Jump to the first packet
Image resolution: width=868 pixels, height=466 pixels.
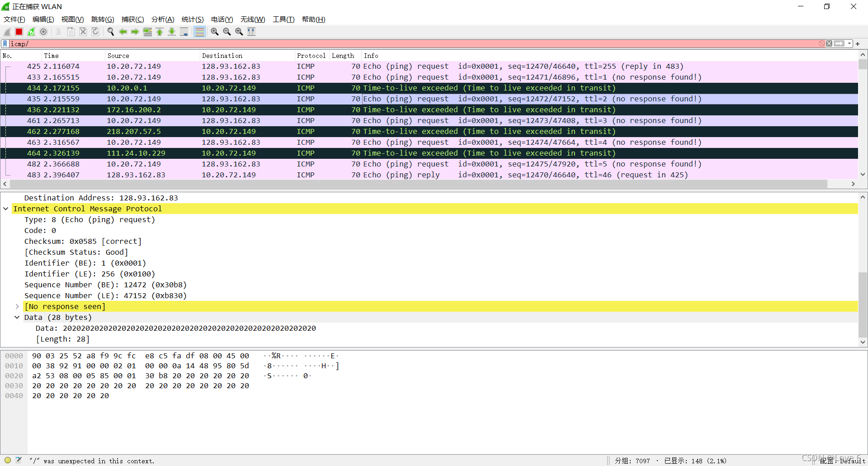(x=160, y=32)
